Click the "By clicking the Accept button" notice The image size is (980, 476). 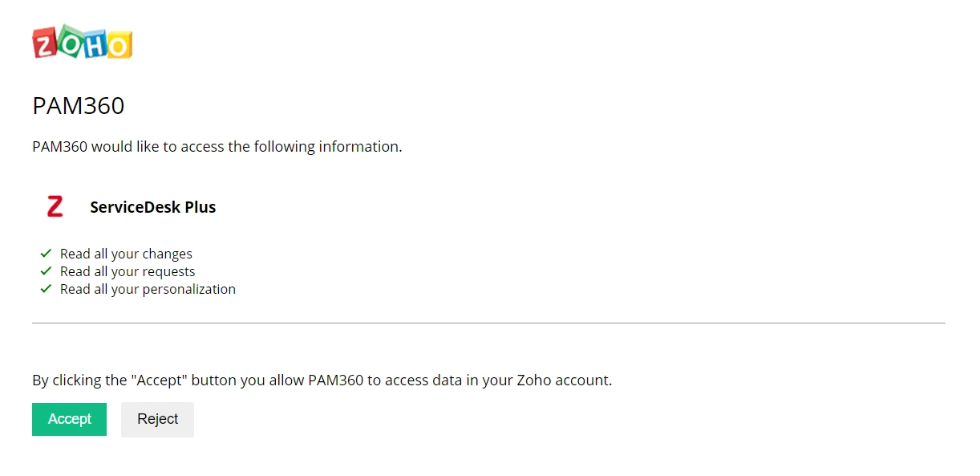(x=321, y=380)
